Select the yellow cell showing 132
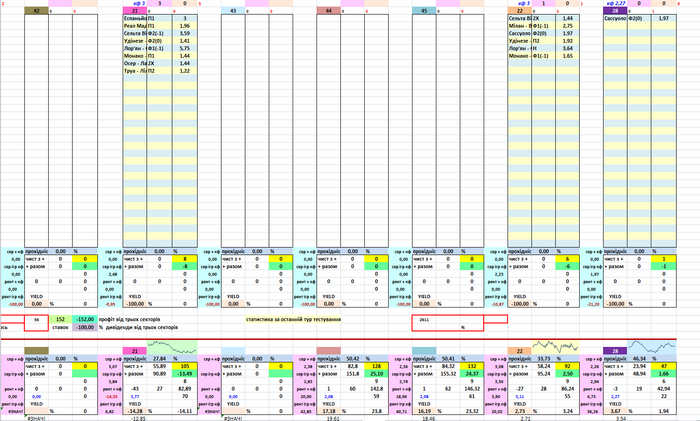The width and height of the screenshot is (700, 421). click(x=472, y=366)
